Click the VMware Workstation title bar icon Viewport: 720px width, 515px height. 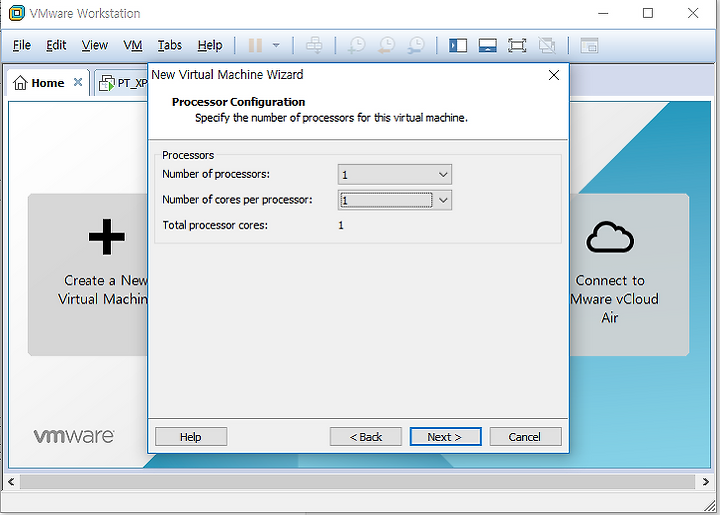(x=17, y=13)
